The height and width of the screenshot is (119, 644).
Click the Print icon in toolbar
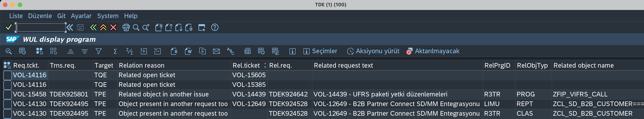pos(126,28)
